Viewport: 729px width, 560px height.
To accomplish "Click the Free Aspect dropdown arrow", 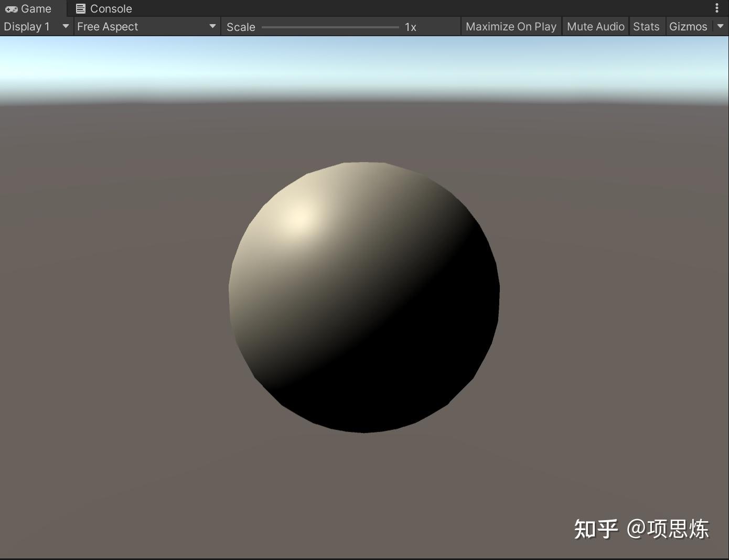I will pos(212,26).
